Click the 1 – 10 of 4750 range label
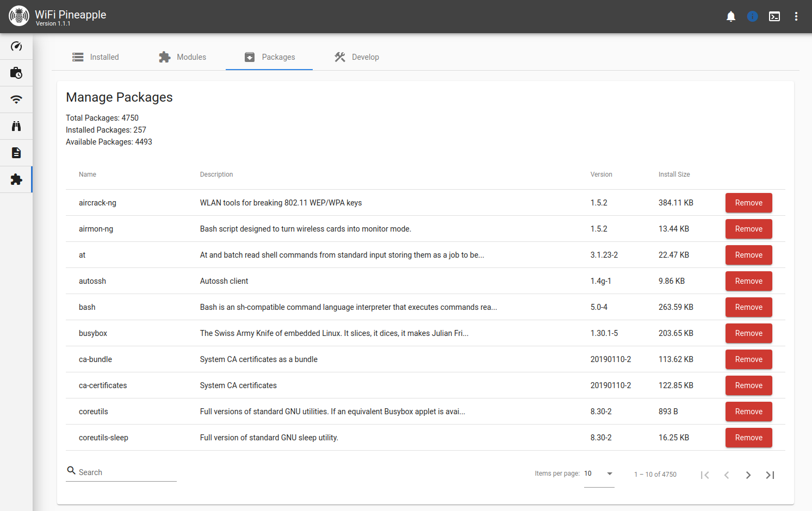 pos(655,475)
